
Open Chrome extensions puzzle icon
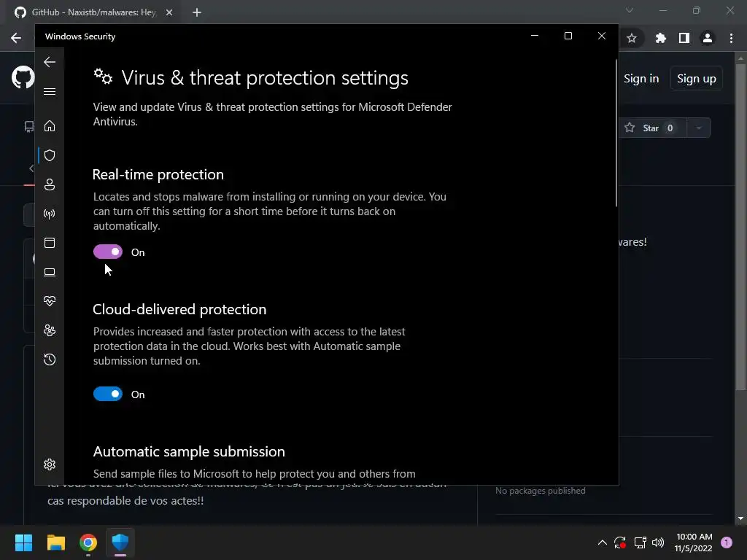tap(660, 38)
